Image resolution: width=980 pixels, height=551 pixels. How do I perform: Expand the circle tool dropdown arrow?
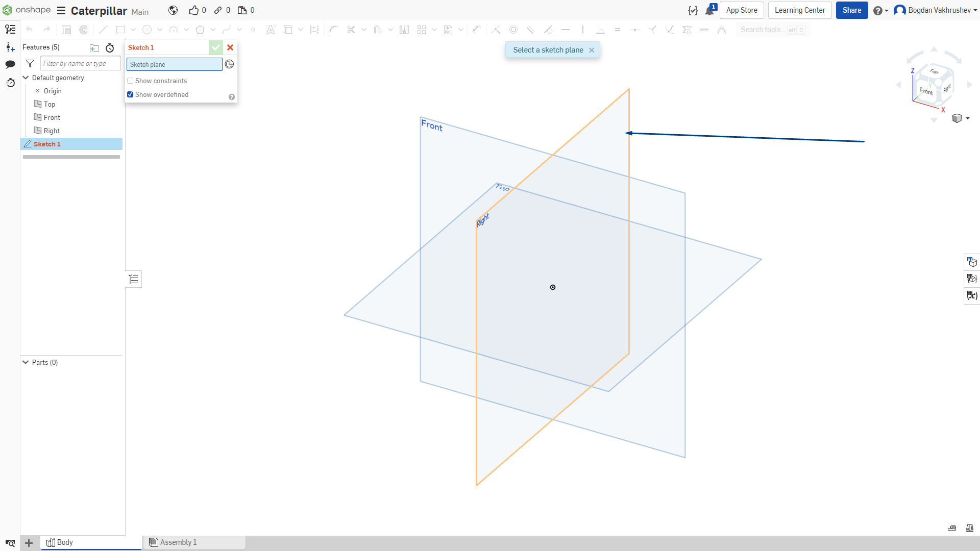pyautogui.click(x=160, y=30)
